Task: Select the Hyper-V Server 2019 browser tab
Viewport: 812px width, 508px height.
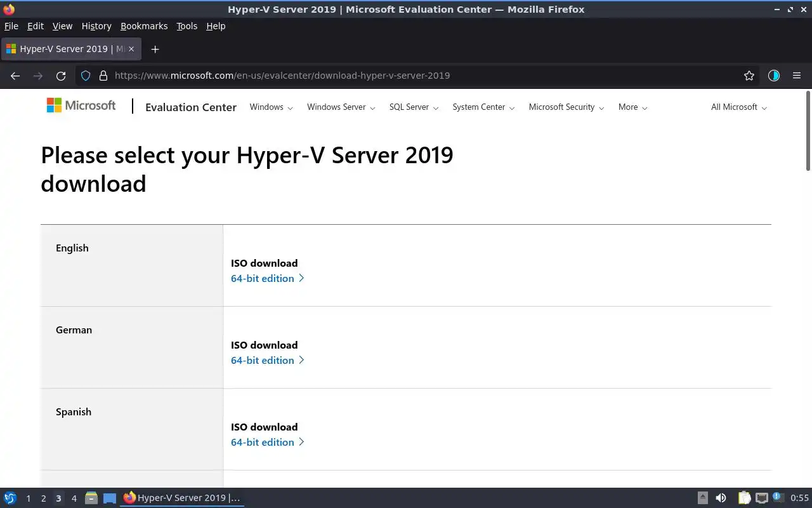Action: (x=71, y=49)
